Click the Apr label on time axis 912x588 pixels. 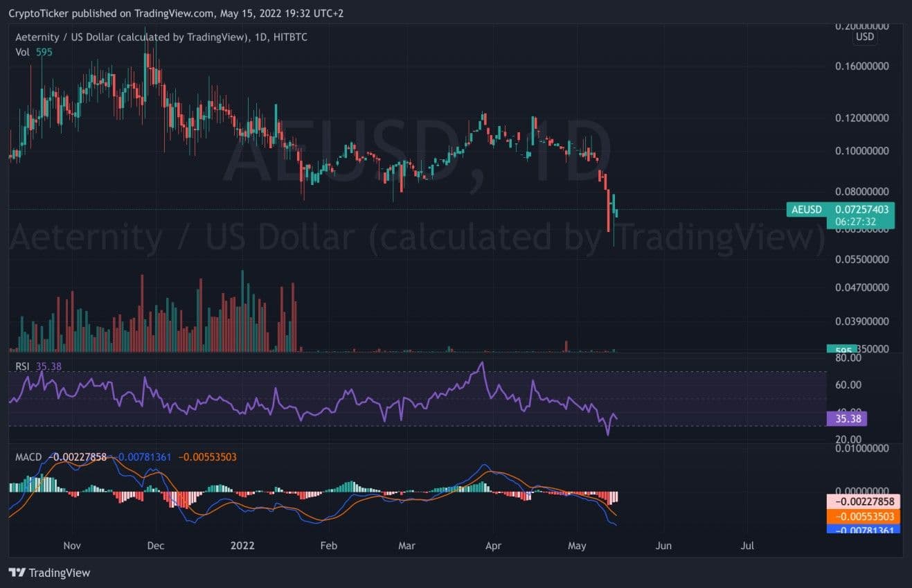pos(493,546)
